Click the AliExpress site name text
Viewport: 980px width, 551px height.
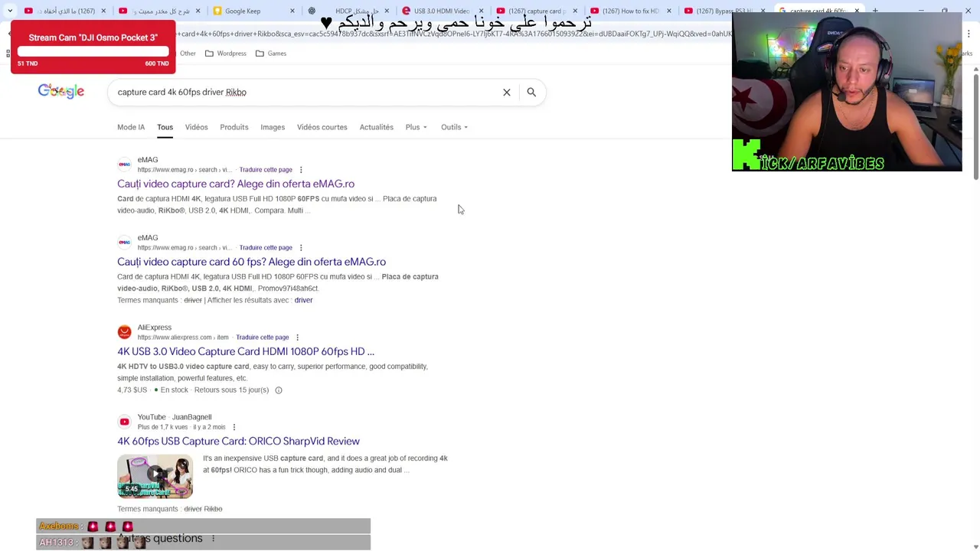[155, 328]
